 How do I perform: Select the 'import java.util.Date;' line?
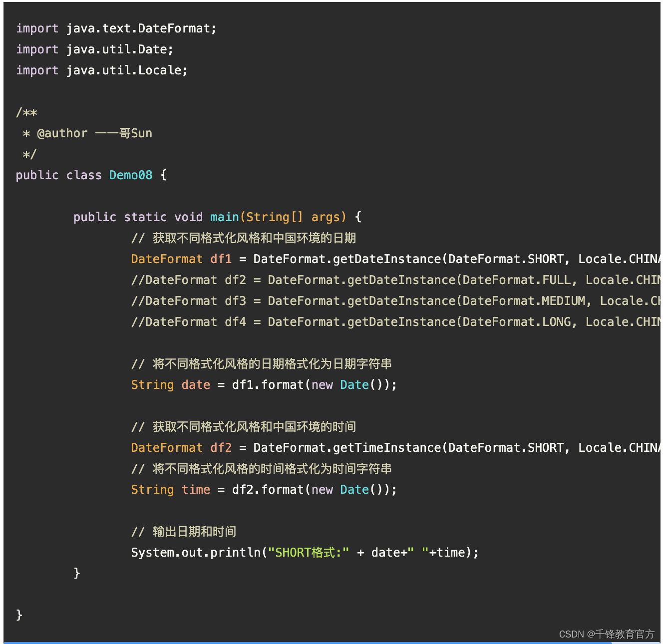click(x=95, y=49)
